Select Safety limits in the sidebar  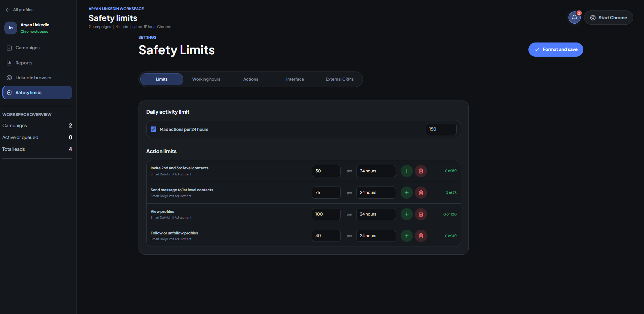click(37, 92)
